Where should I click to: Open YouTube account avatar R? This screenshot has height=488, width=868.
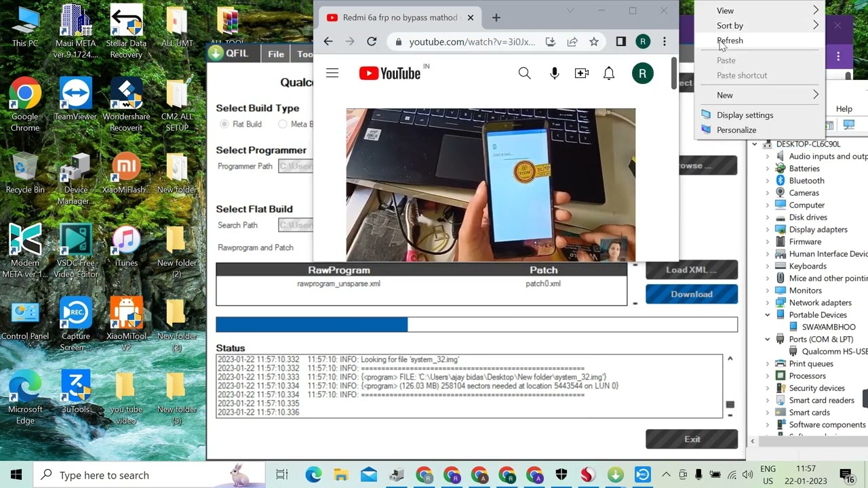(x=642, y=73)
